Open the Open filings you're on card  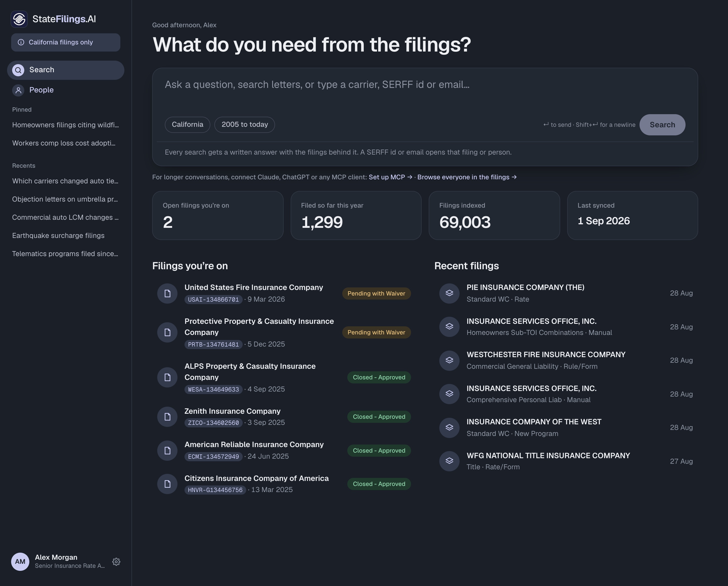click(218, 215)
